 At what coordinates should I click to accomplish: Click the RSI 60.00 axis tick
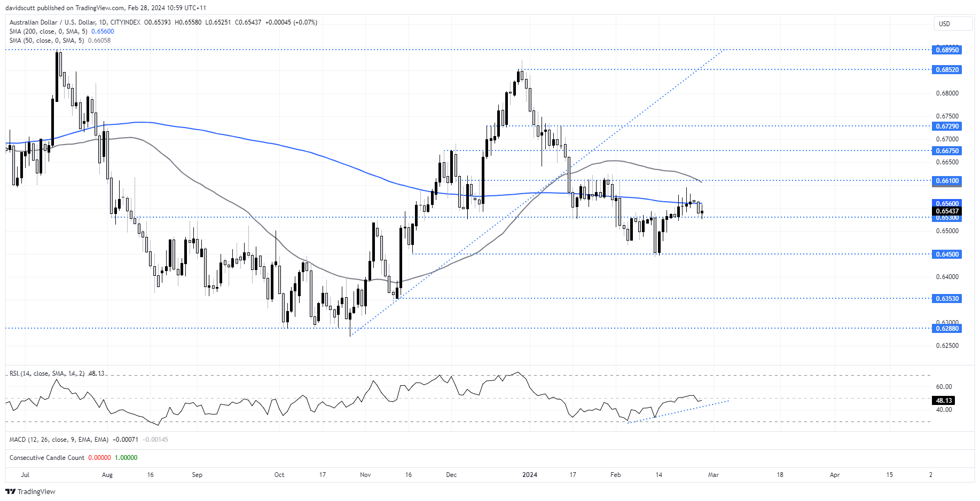pos(944,387)
